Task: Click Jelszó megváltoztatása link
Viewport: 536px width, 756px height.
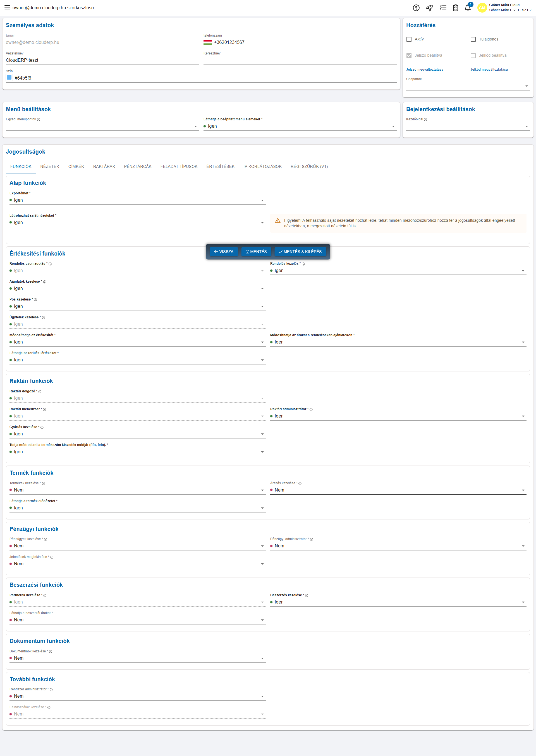Action: coord(425,69)
